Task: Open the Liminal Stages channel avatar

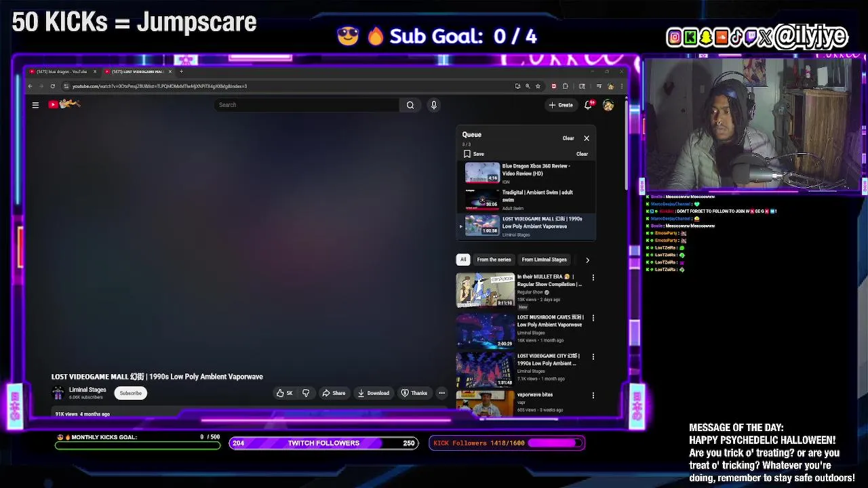Action: coord(58,393)
